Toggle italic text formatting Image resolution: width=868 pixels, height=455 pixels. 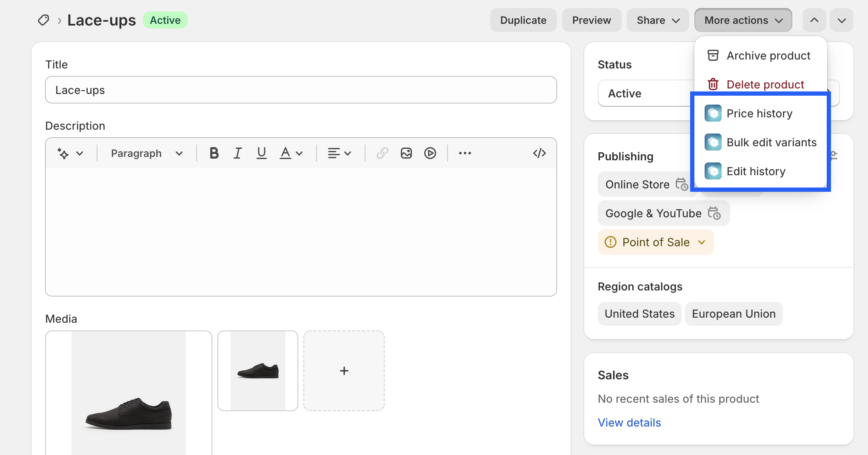pos(237,153)
